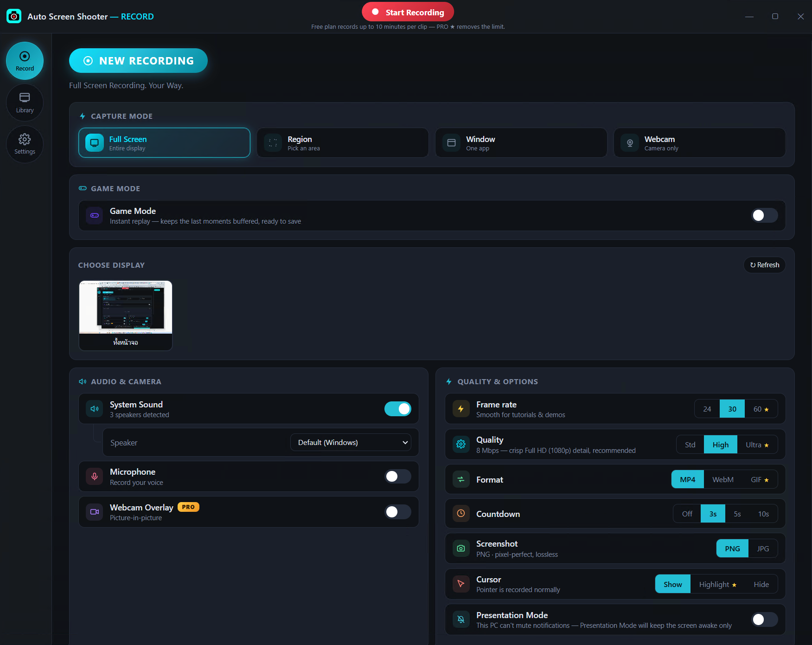This screenshot has height=645, width=812.
Task: Click the Microphone icon
Action: tap(95, 477)
